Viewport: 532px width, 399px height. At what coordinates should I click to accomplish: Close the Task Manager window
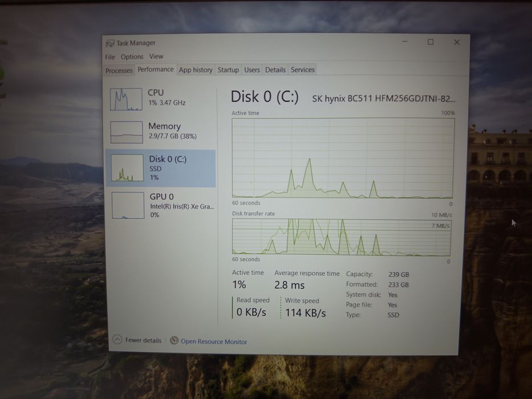(457, 42)
